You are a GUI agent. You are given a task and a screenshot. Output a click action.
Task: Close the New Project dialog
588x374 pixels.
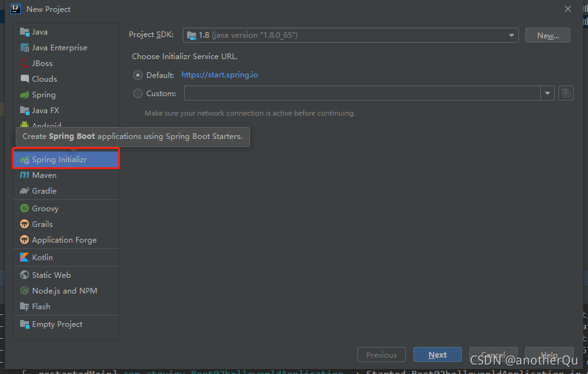click(568, 9)
